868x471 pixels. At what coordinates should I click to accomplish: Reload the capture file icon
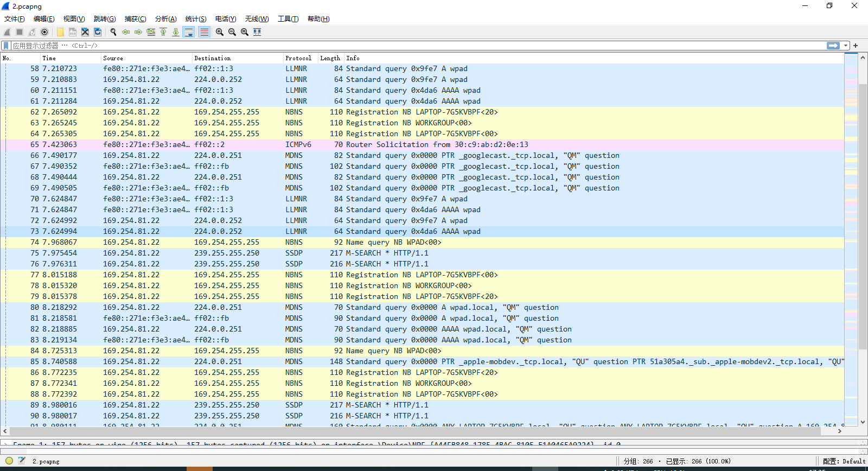(98, 32)
